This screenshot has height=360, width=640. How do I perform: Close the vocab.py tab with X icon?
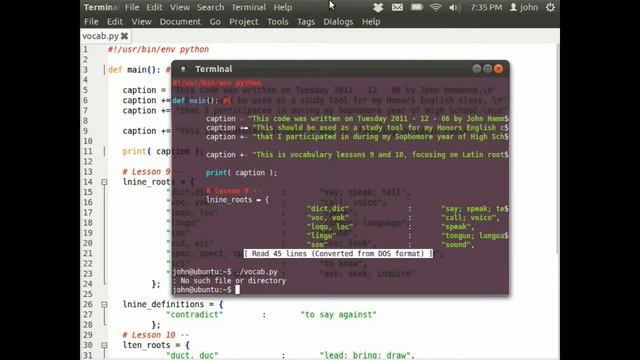(x=124, y=36)
